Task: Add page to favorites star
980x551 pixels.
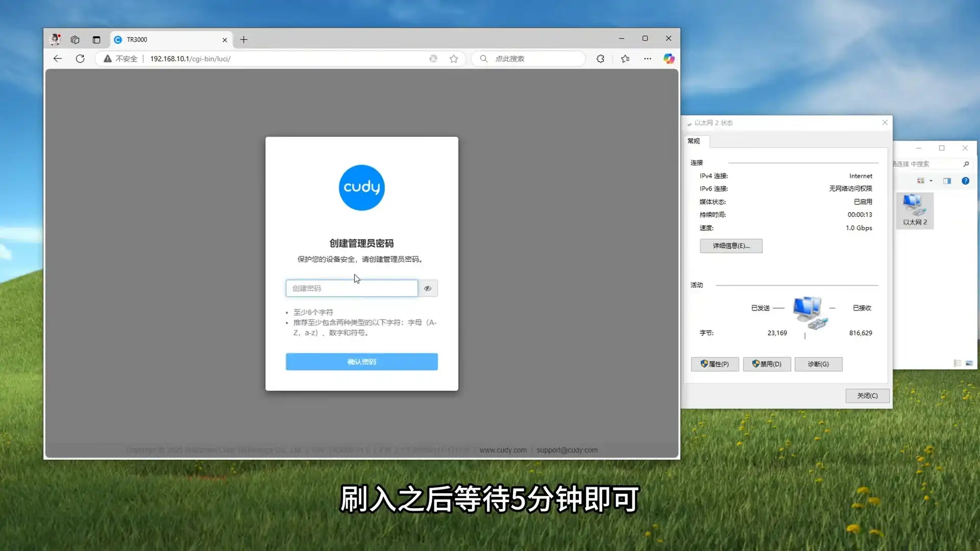Action: (x=454, y=59)
